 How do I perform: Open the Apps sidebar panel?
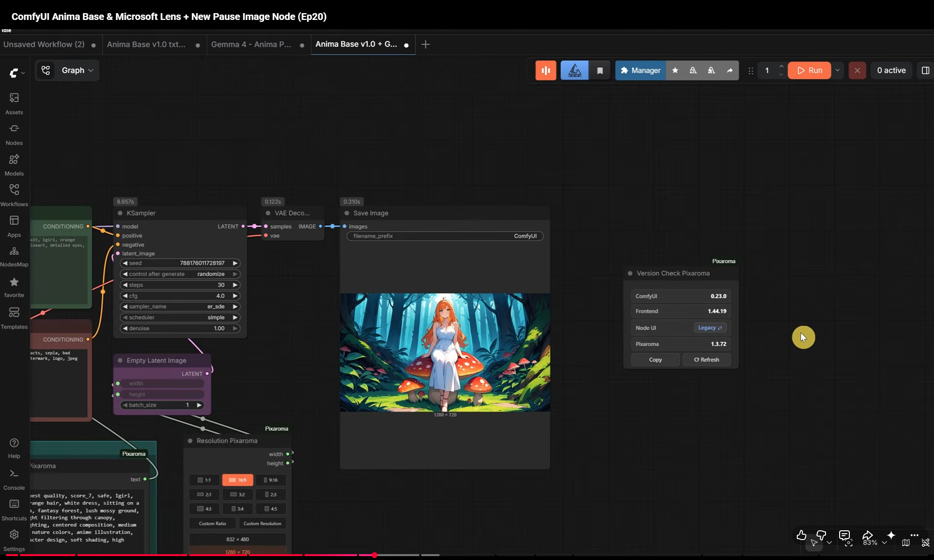click(14, 226)
